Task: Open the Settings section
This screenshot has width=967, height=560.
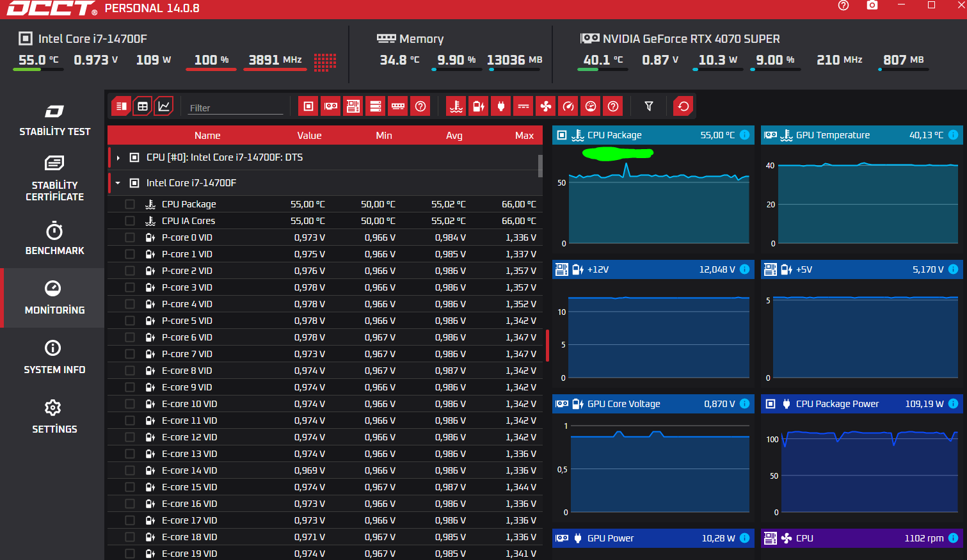Action: click(x=54, y=417)
